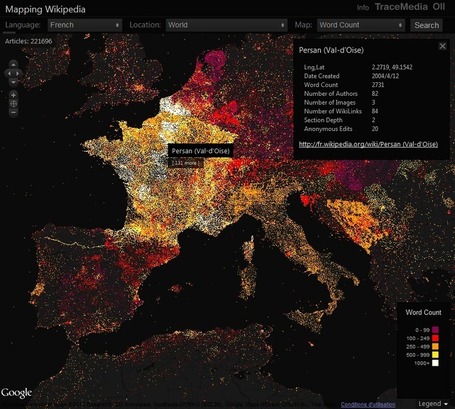Click the '131 more' tooltip entry
This screenshot has width=455, height=409.
point(185,163)
